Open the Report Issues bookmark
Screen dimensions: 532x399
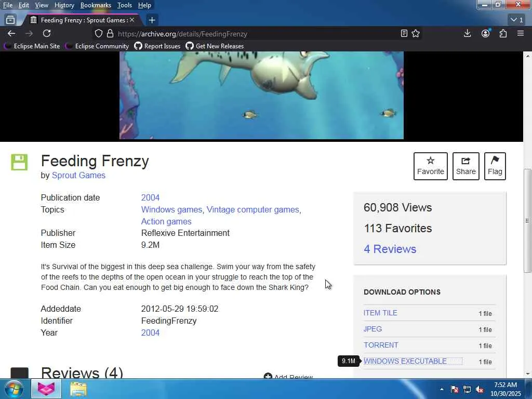(x=157, y=46)
